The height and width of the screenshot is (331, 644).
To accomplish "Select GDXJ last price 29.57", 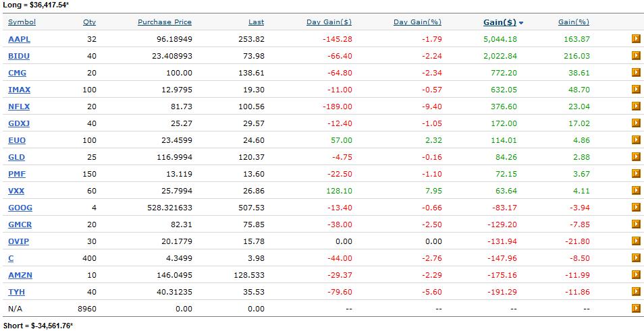I will click(x=254, y=123).
